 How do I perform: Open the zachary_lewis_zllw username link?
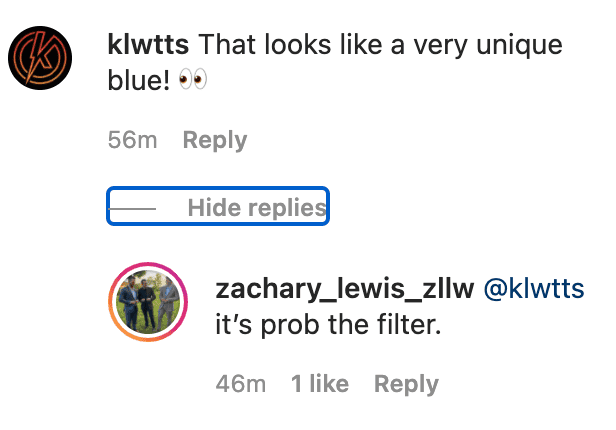345,289
